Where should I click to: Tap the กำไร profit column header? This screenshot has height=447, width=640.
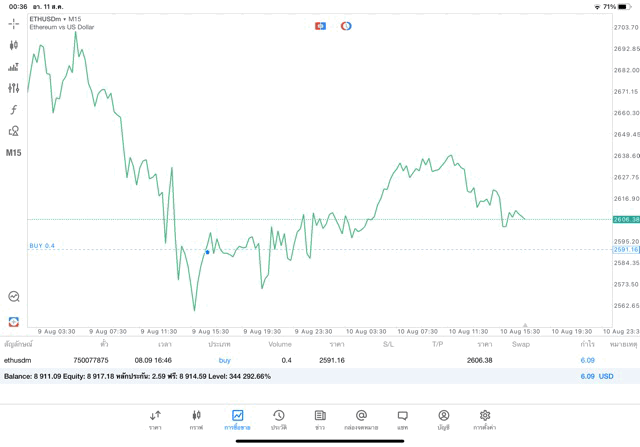(x=587, y=344)
